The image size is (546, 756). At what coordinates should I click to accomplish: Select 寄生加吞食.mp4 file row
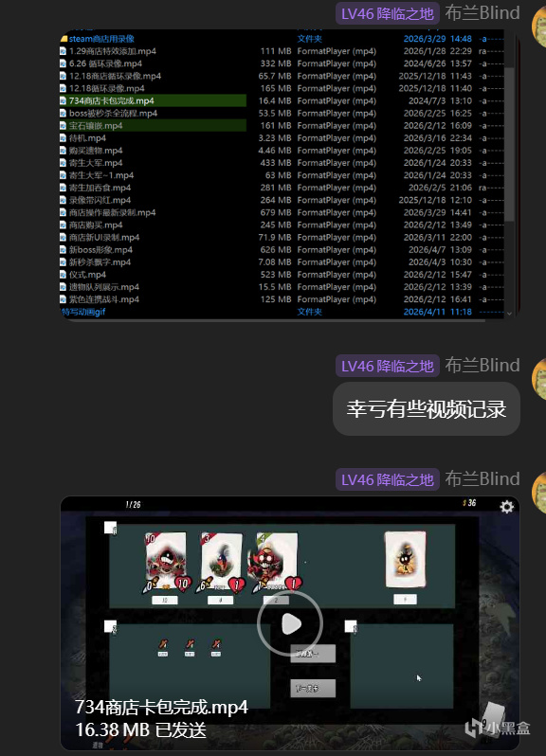(x=282, y=188)
